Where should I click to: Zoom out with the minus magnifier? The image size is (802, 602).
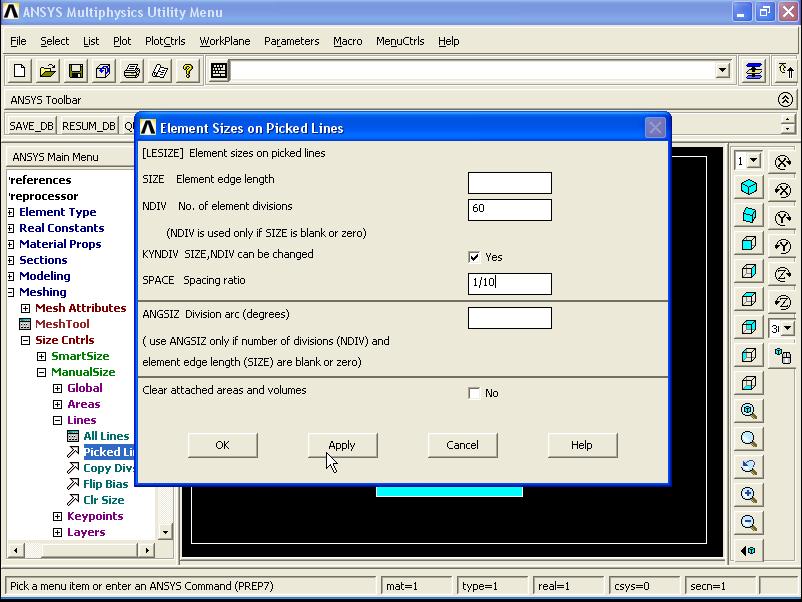pos(749,522)
